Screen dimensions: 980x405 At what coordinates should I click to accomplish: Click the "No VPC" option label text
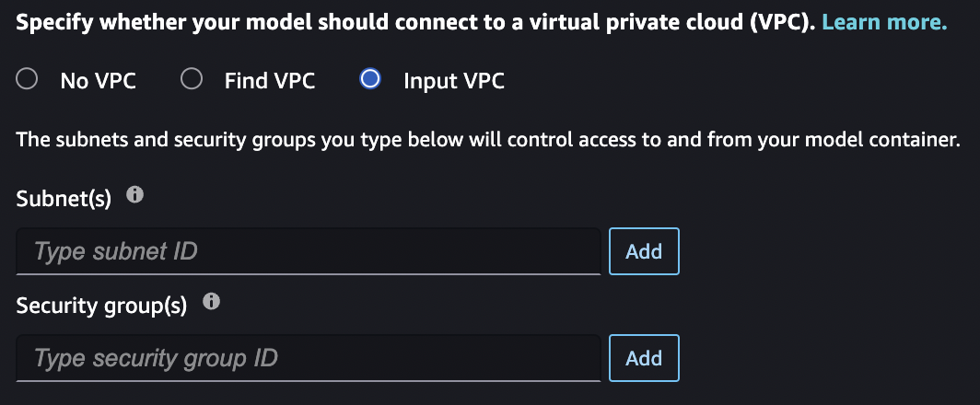[98, 81]
